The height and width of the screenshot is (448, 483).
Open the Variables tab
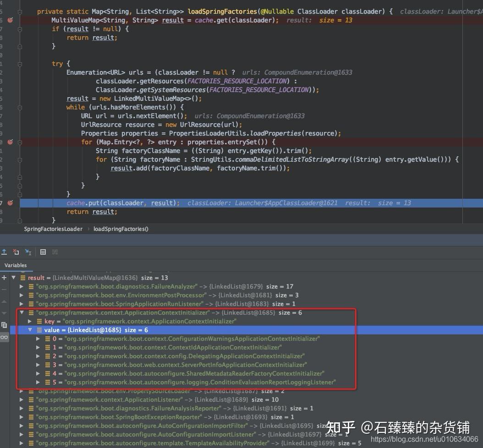[16, 265]
